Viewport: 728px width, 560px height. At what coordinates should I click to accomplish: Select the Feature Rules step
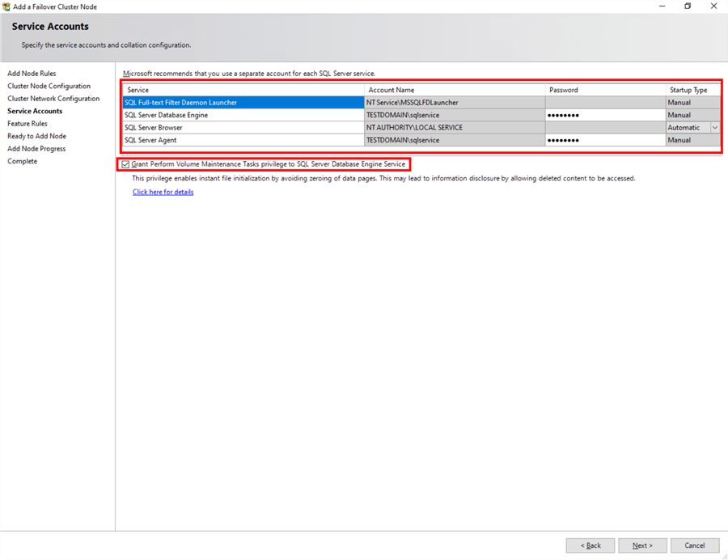[28, 124]
